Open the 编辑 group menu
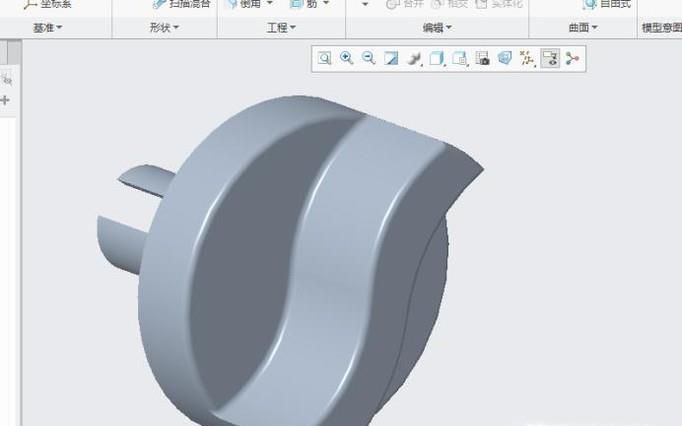The width and height of the screenshot is (682, 426). [x=437, y=28]
